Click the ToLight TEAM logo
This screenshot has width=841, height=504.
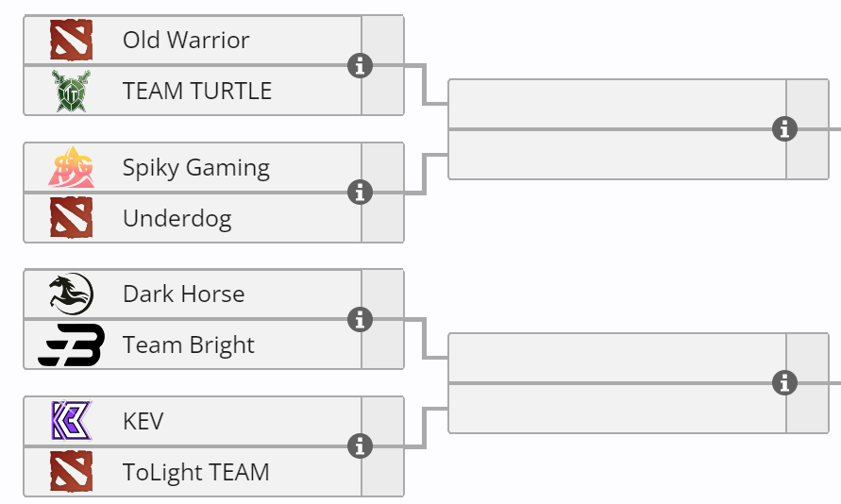click(71, 472)
